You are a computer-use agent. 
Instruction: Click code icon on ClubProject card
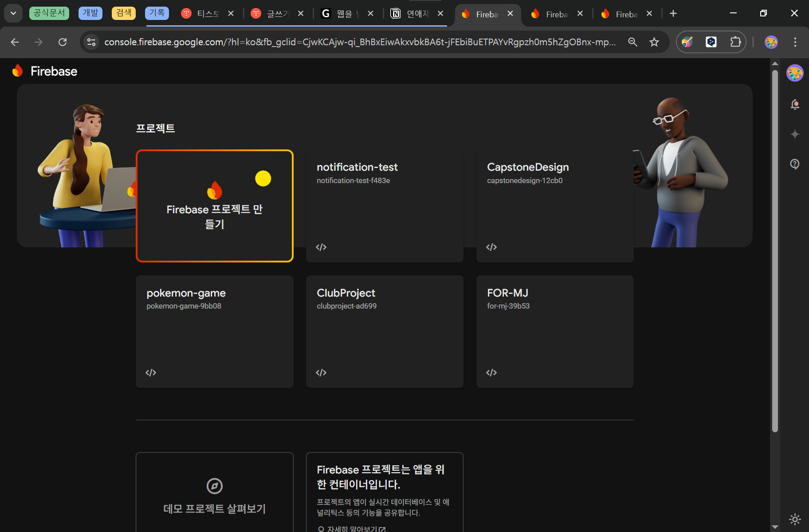[x=321, y=372]
